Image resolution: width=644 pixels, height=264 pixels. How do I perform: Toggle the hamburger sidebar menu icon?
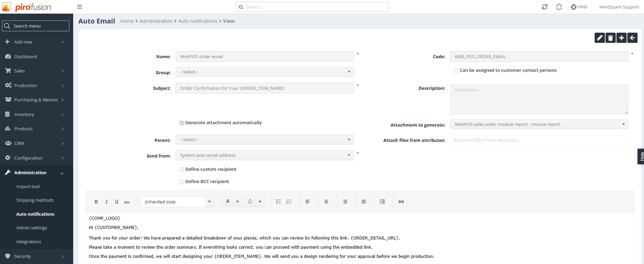point(80,7)
